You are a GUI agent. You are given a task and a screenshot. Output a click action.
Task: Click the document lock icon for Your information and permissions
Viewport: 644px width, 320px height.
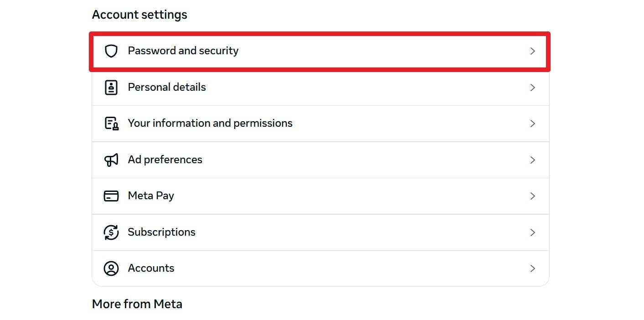click(111, 123)
